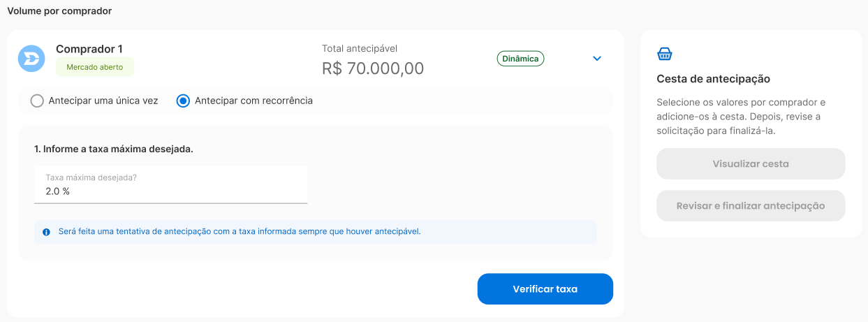The image size is (868, 322).
Task: Click the shopping basket icon
Action: click(x=665, y=54)
